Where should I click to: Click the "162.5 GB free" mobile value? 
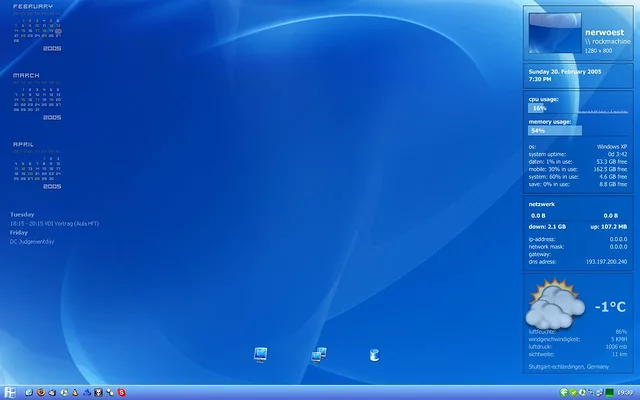coord(610,169)
